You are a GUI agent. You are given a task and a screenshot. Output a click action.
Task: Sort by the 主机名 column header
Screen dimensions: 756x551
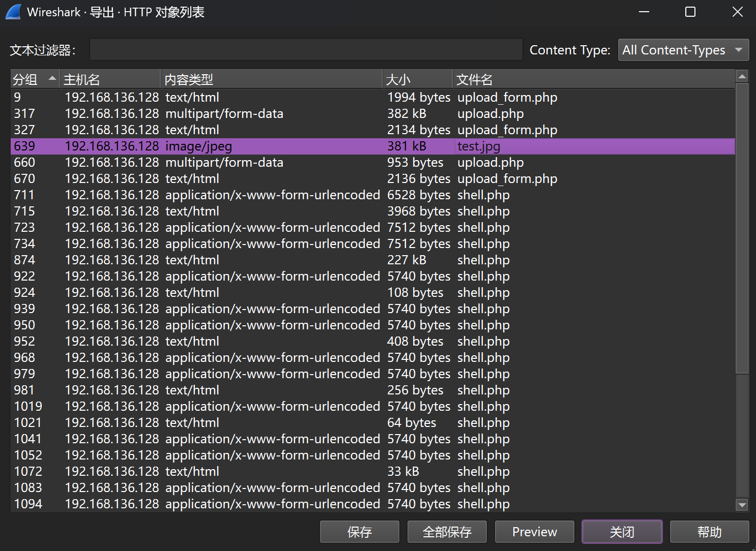[110, 79]
